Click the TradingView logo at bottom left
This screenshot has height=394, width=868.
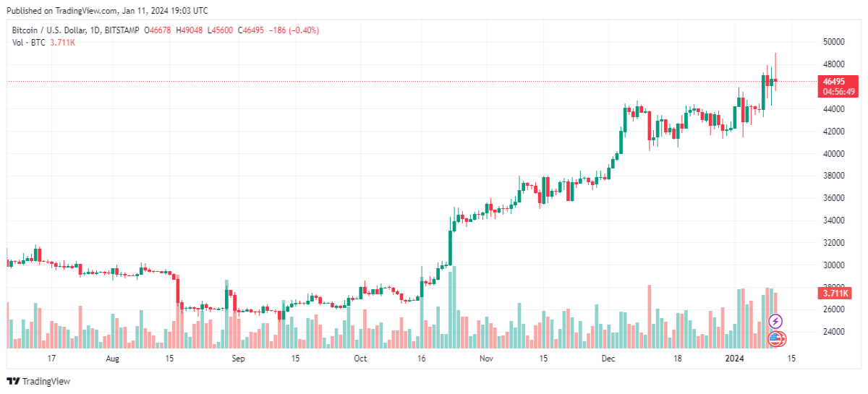[x=39, y=381]
